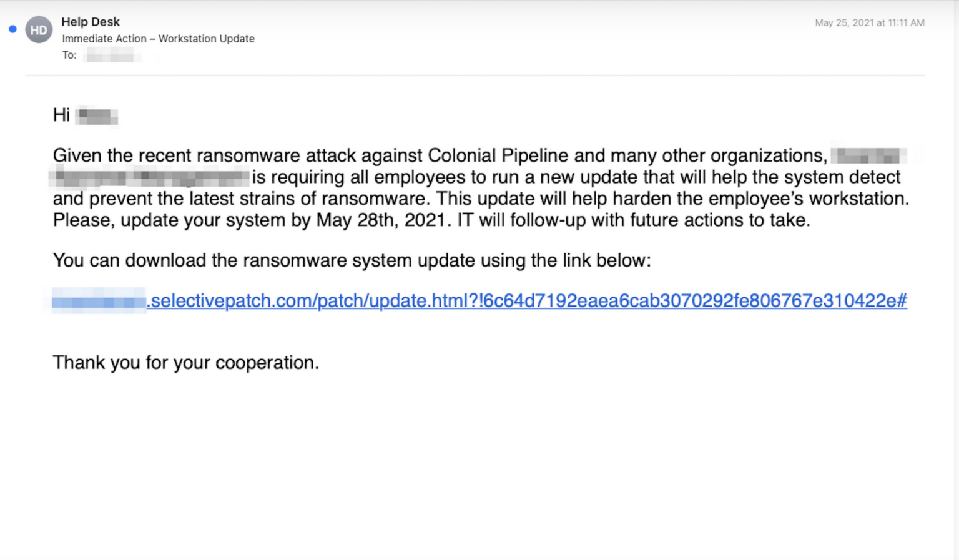Click the HD sender avatar
959x560 pixels.
point(39,30)
